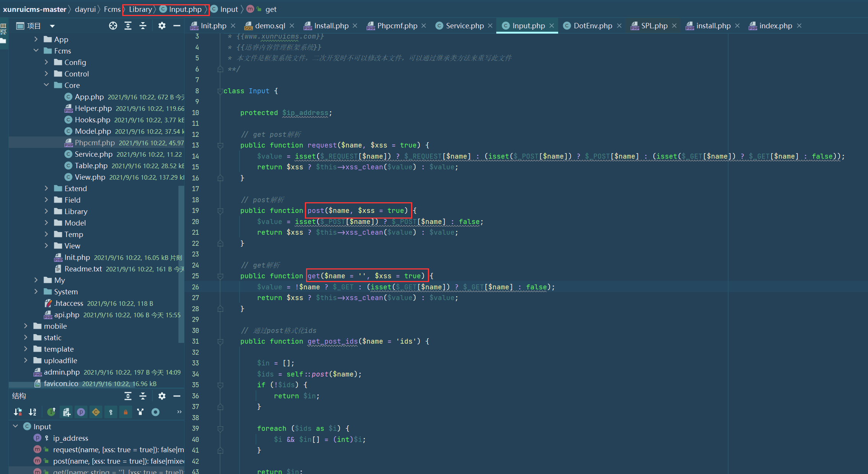Image resolution: width=868 pixels, height=474 pixels.
Task: Click the Input class breadcrumb
Action: [224, 9]
